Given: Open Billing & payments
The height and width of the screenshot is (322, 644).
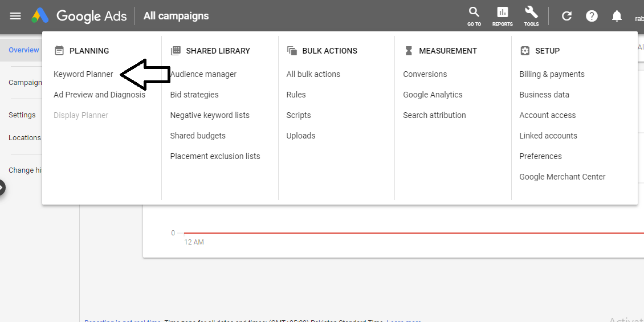Looking at the screenshot, I should (x=552, y=74).
